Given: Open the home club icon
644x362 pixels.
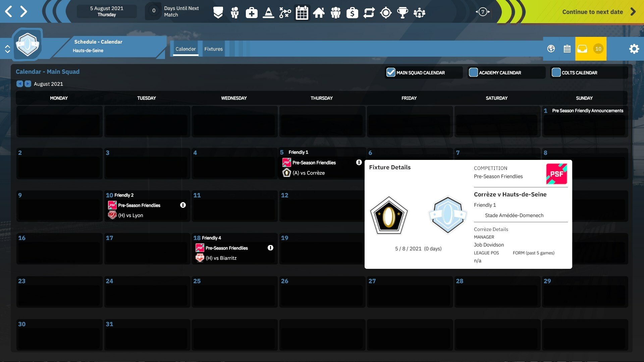Looking at the screenshot, I should (x=319, y=13).
